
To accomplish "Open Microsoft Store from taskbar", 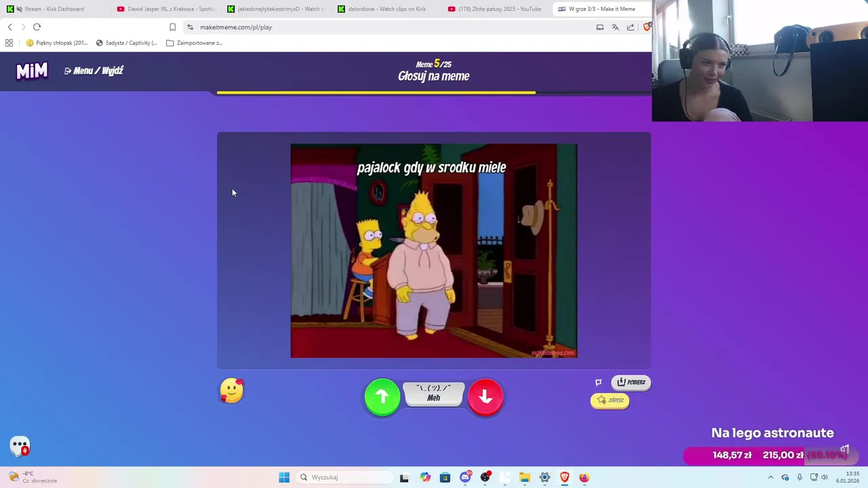I will tap(445, 477).
